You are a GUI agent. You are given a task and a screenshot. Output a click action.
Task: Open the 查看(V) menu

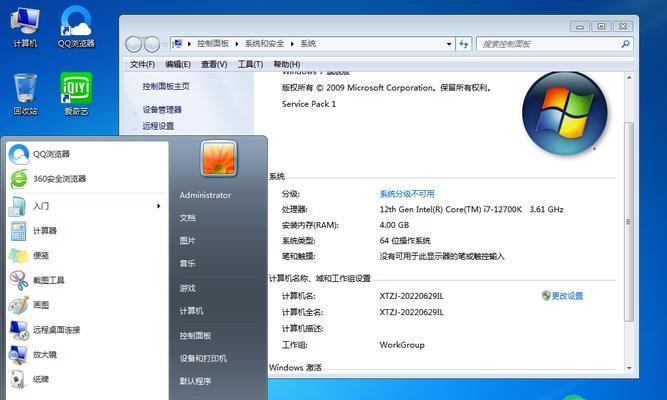point(214,64)
